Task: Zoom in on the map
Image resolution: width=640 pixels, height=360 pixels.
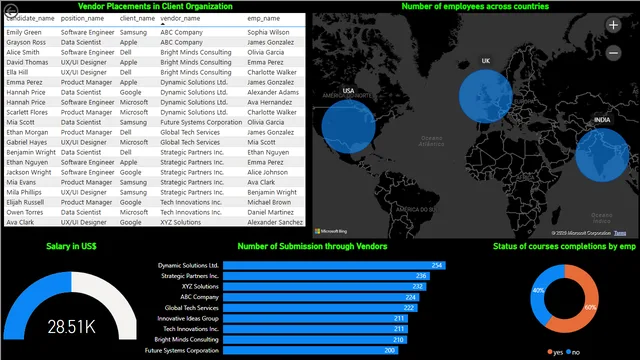Action: coord(613,25)
